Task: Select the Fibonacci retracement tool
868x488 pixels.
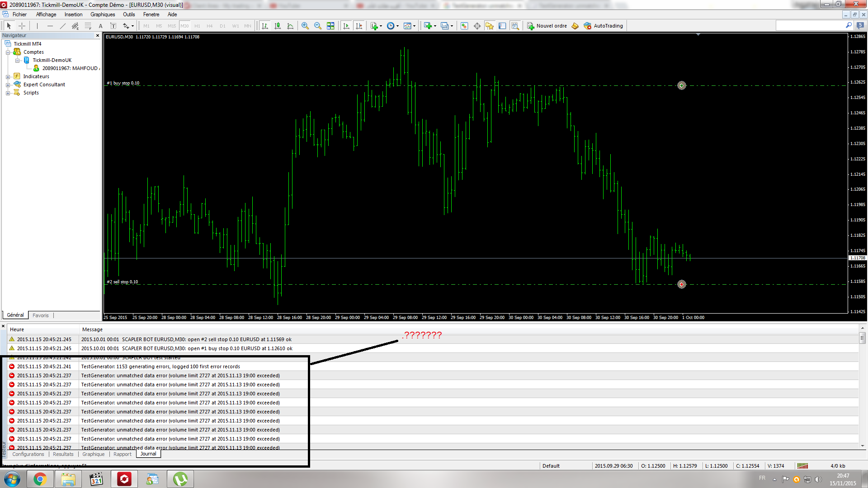Action: click(x=88, y=26)
